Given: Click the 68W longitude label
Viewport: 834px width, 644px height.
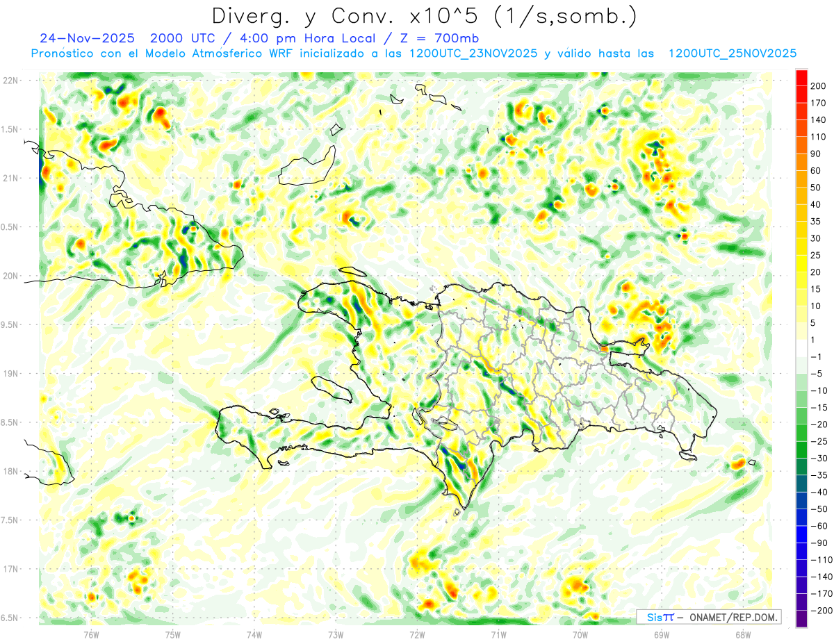Looking at the screenshot, I should point(743,634).
